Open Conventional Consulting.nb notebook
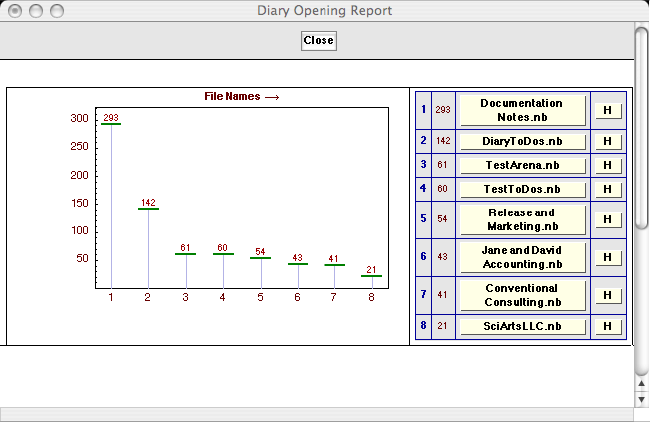Screen dimensions: 650x422 [x=522, y=295]
